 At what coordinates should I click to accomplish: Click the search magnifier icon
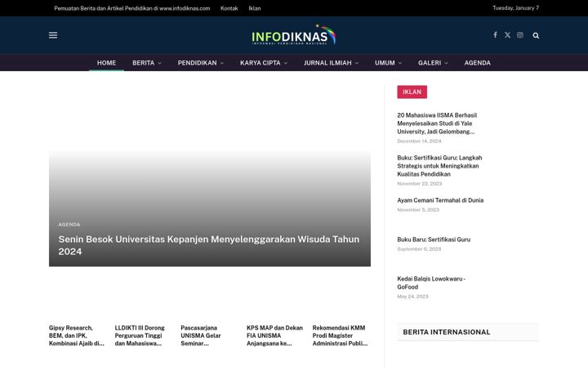(x=536, y=35)
